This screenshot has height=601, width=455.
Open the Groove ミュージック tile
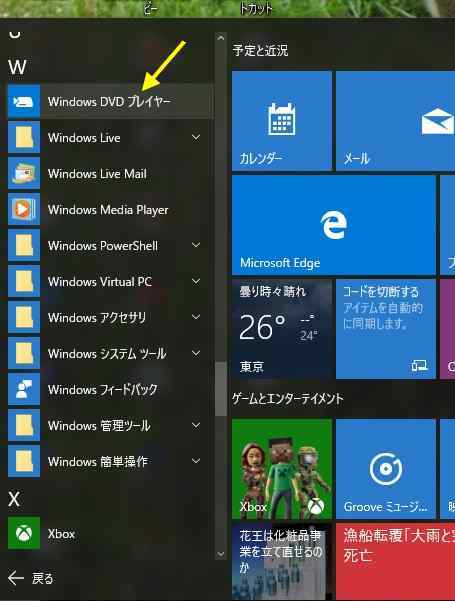(x=386, y=469)
